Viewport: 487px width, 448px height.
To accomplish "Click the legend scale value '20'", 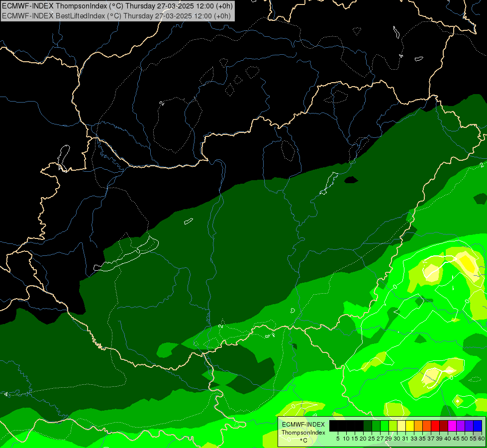I will [x=363, y=439].
